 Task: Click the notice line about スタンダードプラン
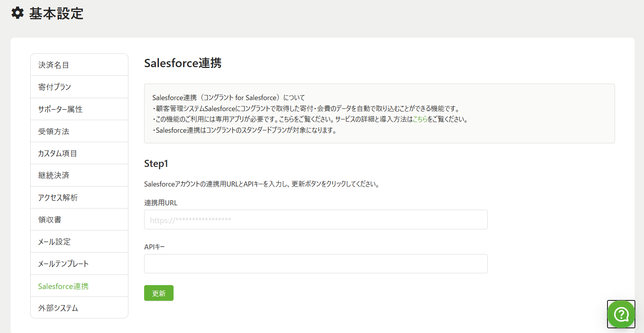click(245, 130)
